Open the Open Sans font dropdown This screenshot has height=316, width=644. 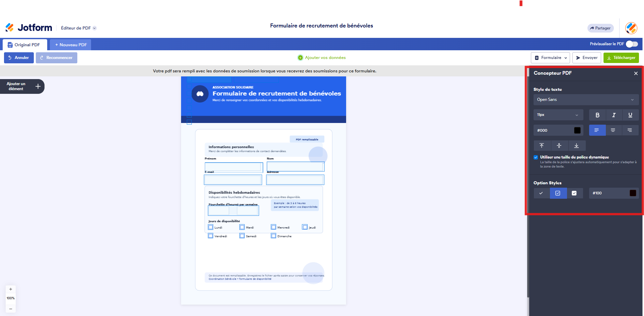[585, 100]
